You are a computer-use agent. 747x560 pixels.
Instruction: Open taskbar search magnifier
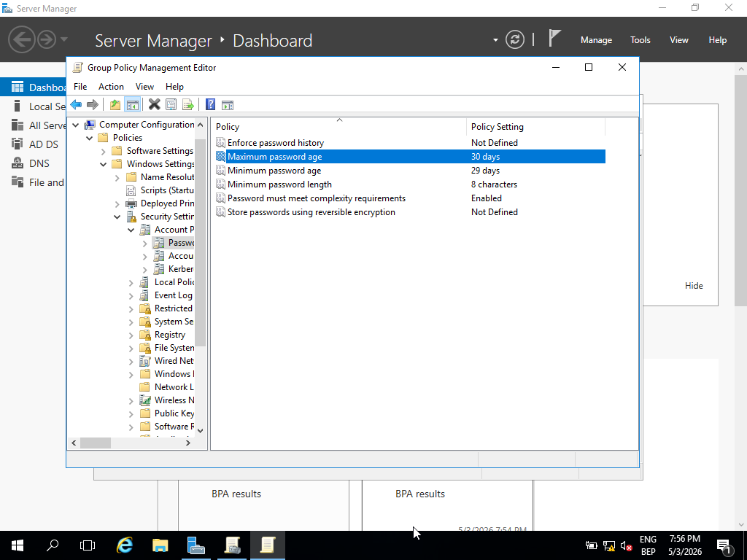point(53,545)
